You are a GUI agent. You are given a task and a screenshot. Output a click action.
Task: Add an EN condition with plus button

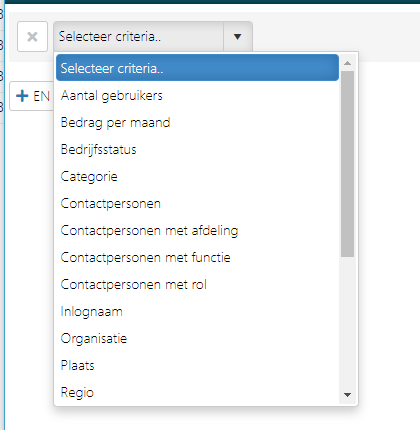click(x=32, y=96)
